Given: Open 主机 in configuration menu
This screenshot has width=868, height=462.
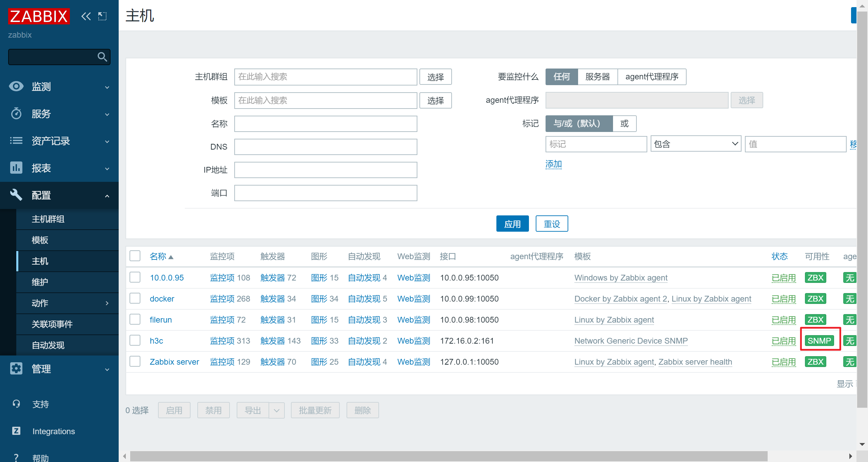Looking at the screenshot, I should [67, 261].
